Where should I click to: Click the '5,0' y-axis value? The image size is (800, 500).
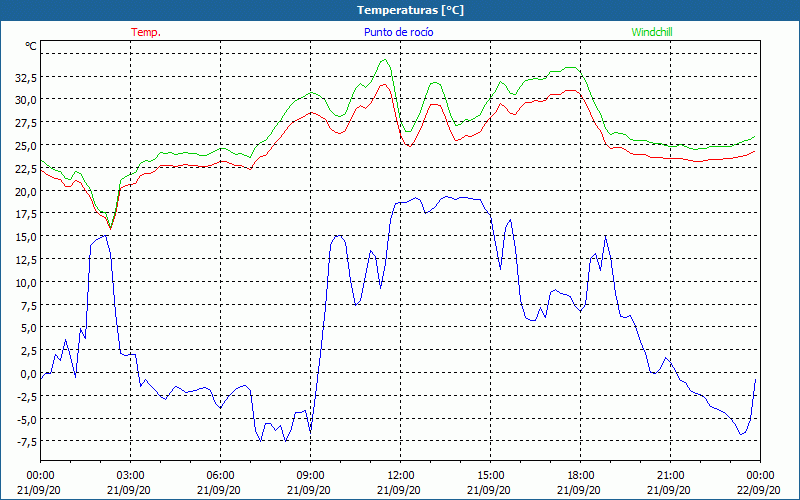click(29, 328)
